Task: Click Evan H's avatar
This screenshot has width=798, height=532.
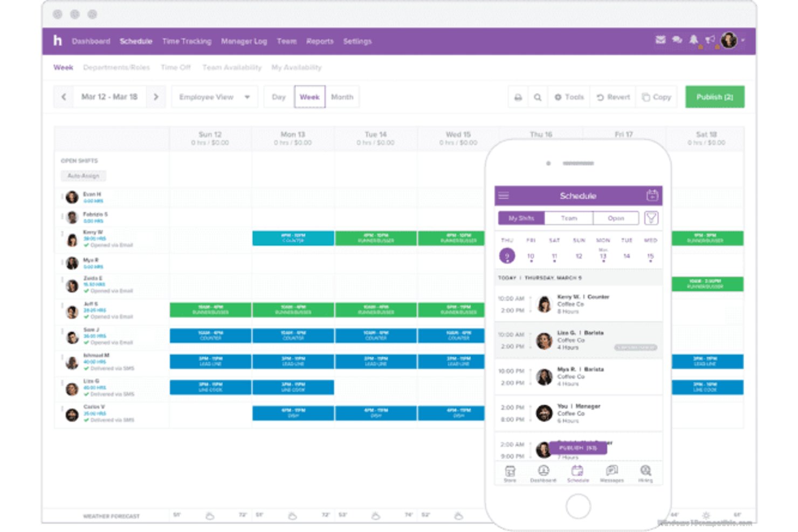Action: coord(72,197)
